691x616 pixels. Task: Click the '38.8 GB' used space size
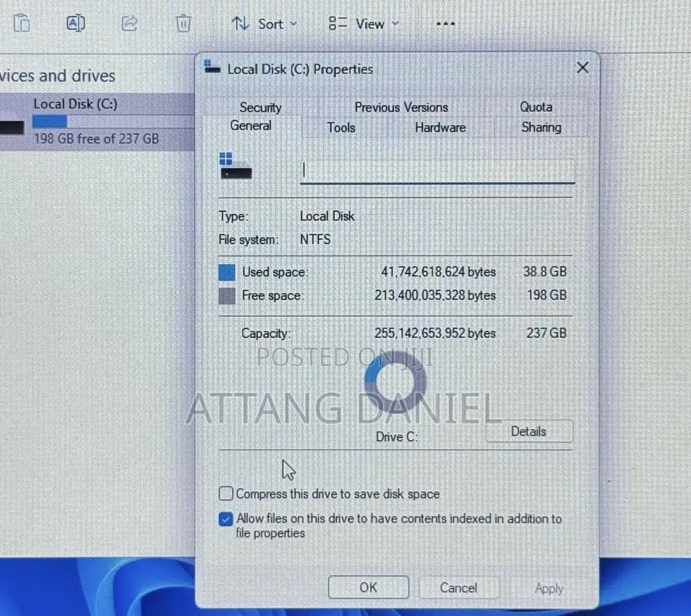(x=545, y=272)
